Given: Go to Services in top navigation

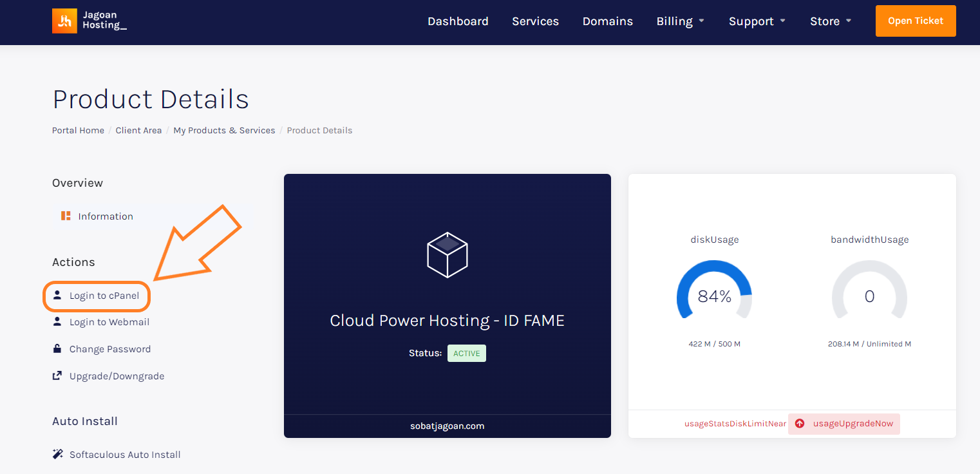Looking at the screenshot, I should coord(535,21).
